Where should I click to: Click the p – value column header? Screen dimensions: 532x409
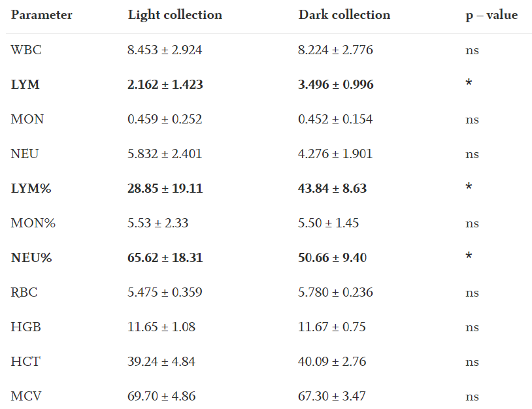[x=491, y=15]
